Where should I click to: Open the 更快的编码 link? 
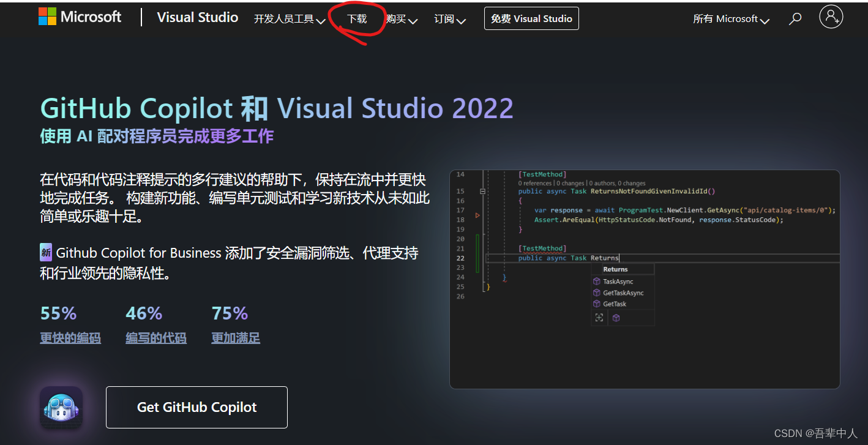click(x=70, y=338)
